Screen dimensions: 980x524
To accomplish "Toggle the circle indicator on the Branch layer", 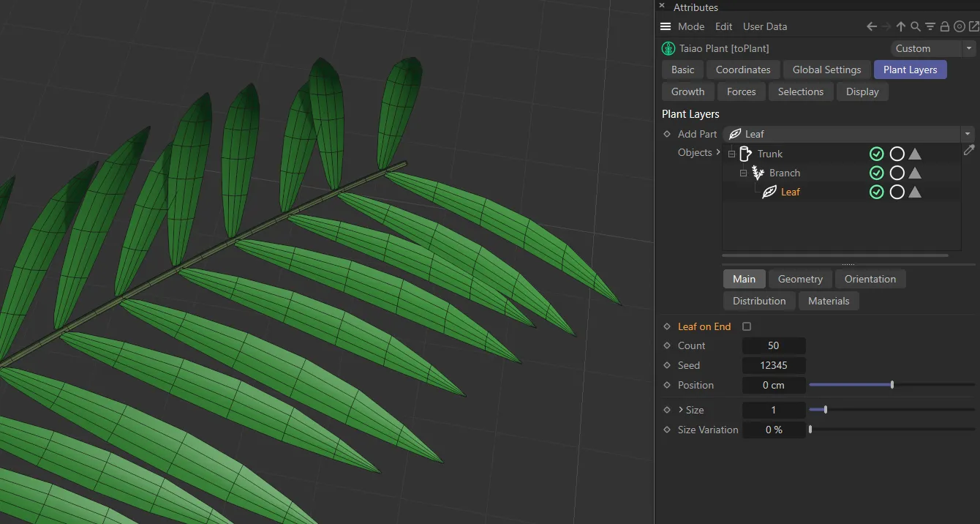I will click(x=897, y=173).
